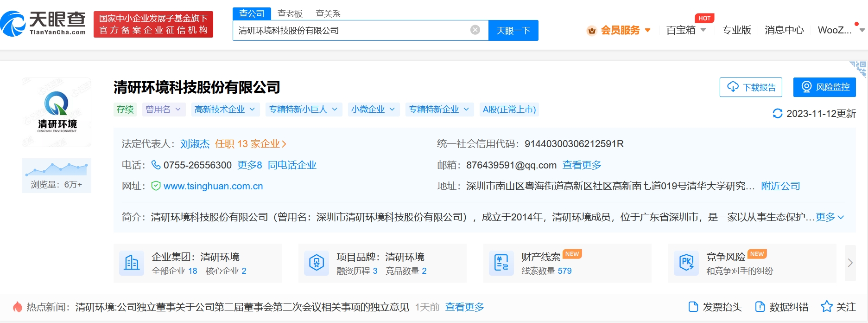
Task: Switch to the 查关系 search tab
Action: [x=328, y=14]
